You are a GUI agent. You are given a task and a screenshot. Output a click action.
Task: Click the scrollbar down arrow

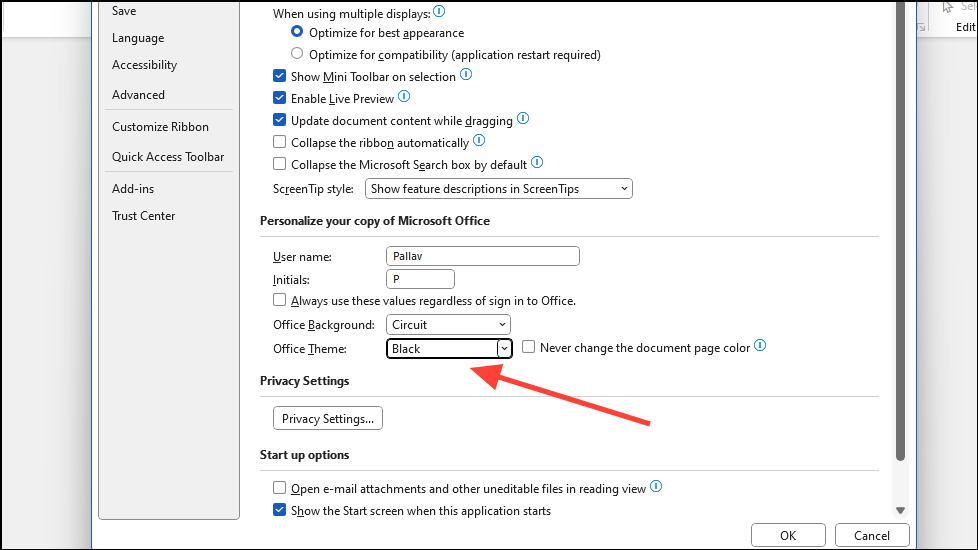900,511
